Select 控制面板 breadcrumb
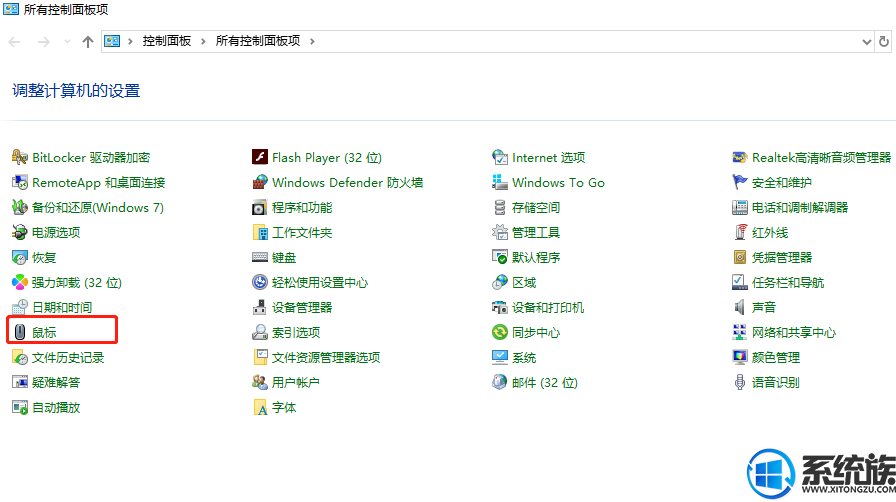The image size is (896, 502). pyautogui.click(x=167, y=41)
